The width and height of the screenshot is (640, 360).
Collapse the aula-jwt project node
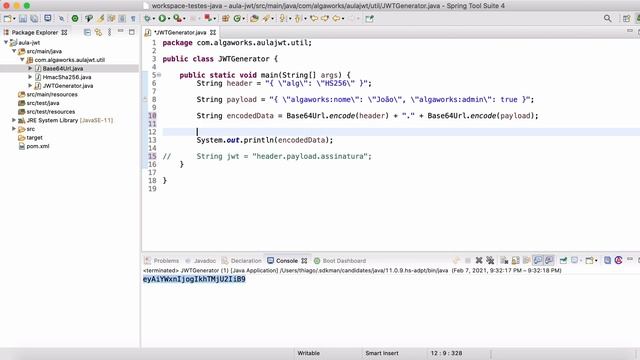click(6, 42)
